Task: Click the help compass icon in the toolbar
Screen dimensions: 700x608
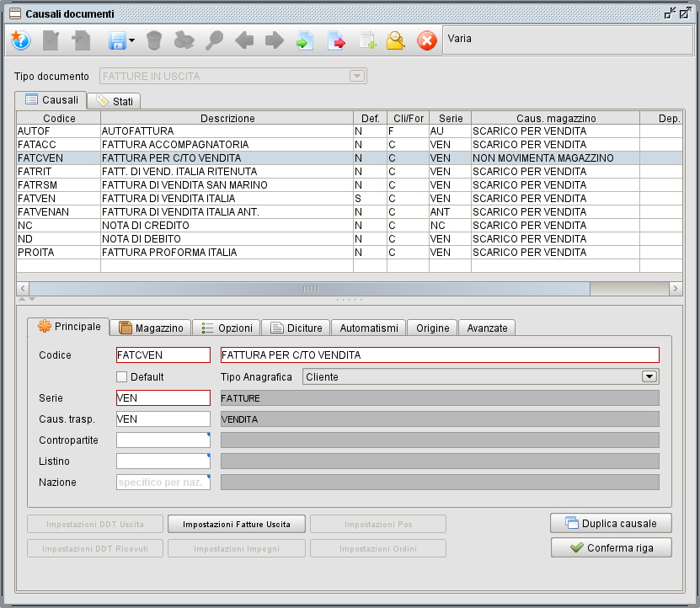Action: click(x=20, y=40)
